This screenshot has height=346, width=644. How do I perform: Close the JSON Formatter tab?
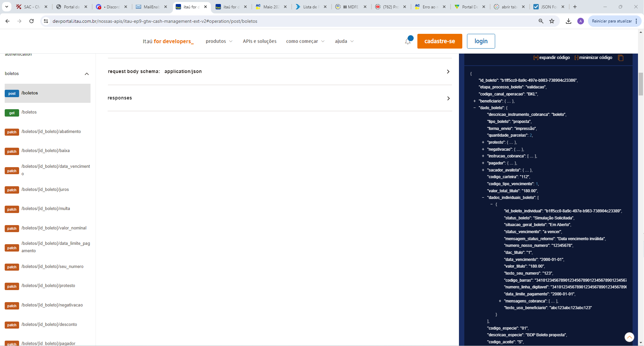563,7
